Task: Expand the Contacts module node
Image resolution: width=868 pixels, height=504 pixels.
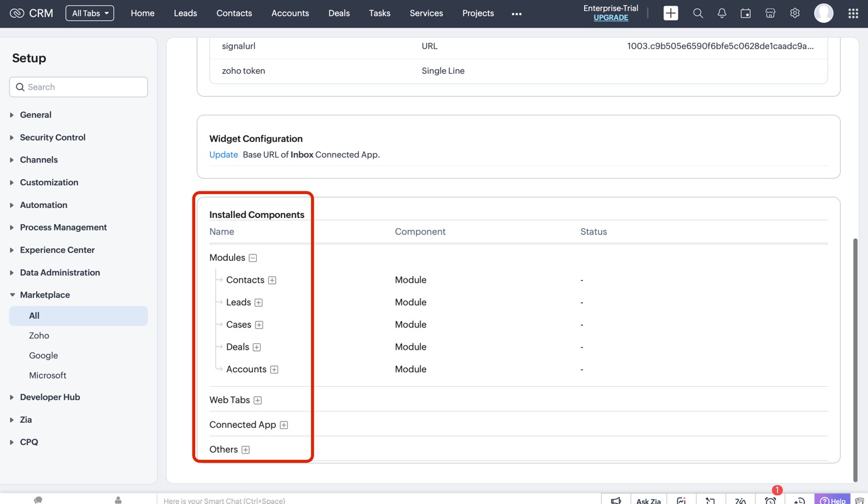Action: 273,280
